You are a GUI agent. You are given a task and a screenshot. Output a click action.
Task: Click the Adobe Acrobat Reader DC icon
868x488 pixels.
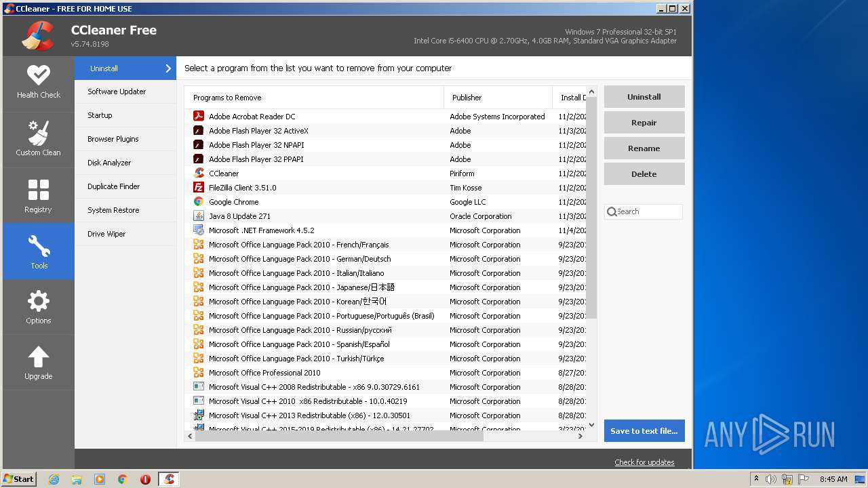[x=199, y=116]
